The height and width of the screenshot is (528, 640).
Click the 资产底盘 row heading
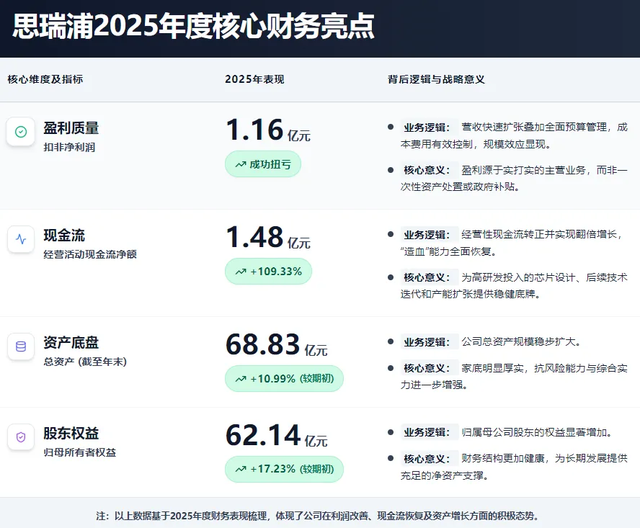pyautogui.click(x=71, y=342)
